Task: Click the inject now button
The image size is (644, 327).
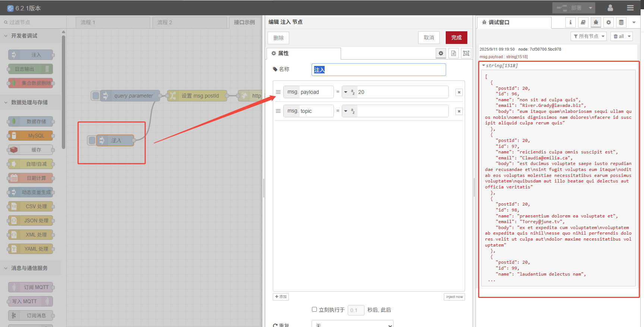Action: point(454,297)
